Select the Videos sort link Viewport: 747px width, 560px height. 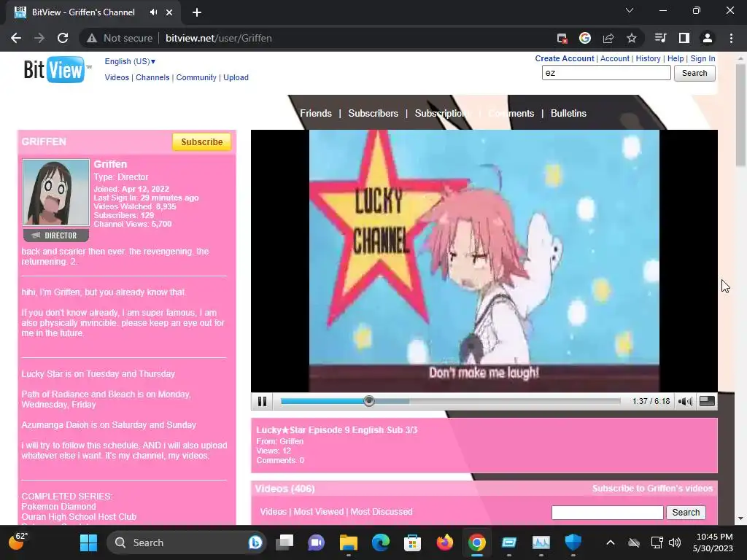[273, 511]
